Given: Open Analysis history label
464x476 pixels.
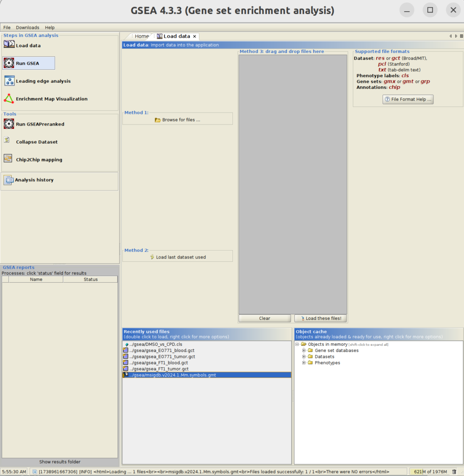Looking at the screenshot, I should 34,180.
